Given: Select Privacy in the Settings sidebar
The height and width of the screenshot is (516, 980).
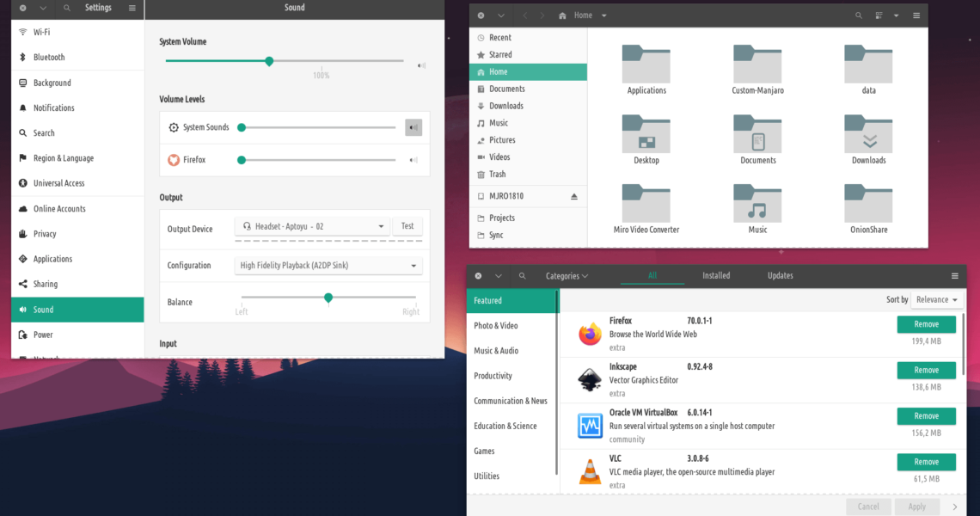Looking at the screenshot, I should (x=45, y=234).
